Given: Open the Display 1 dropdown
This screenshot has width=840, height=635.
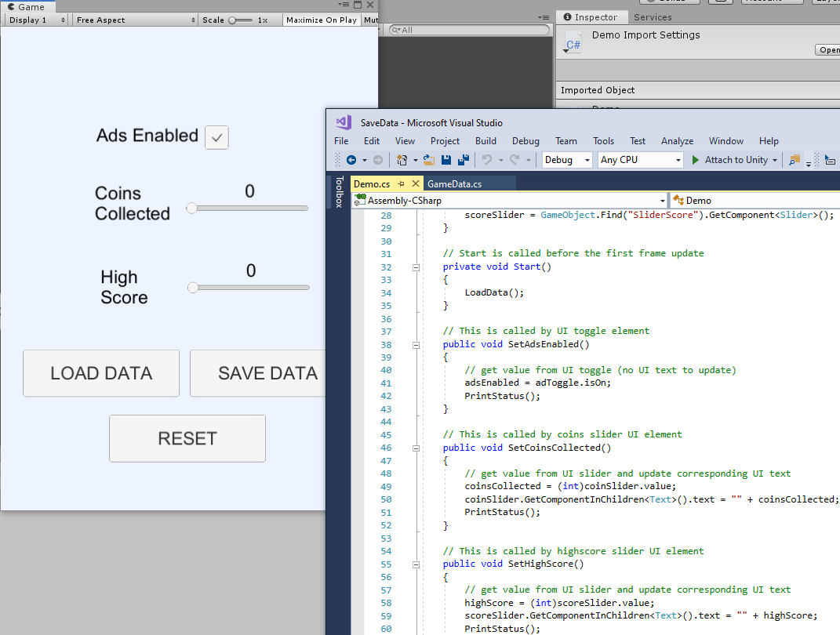Looking at the screenshot, I should coord(35,20).
